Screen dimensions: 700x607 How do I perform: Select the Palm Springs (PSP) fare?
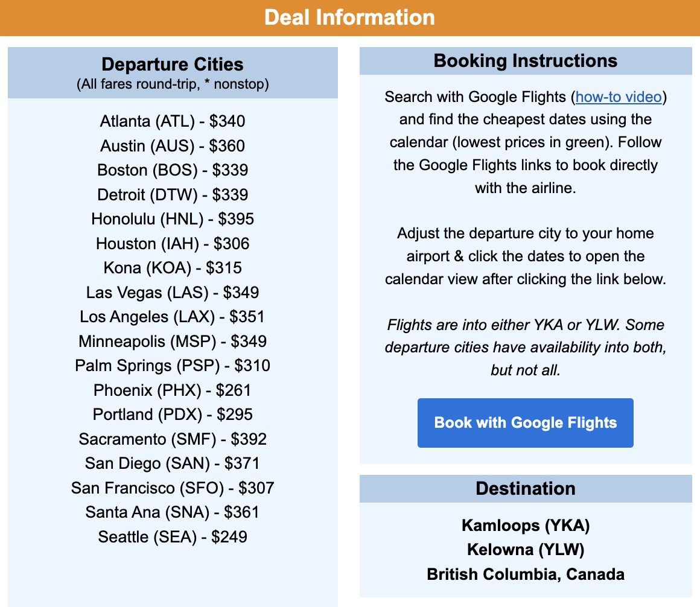pyautogui.click(x=172, y=365)
